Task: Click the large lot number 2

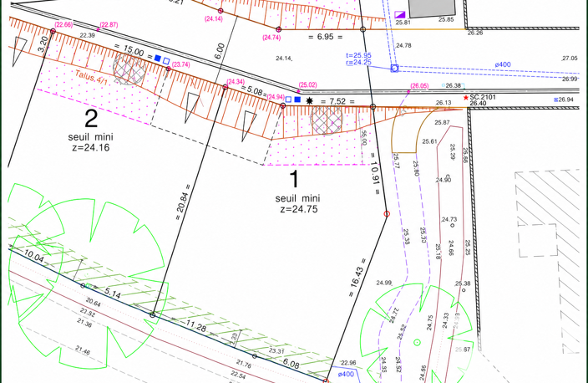Action: pyautogui.click(x=91, y=119)
